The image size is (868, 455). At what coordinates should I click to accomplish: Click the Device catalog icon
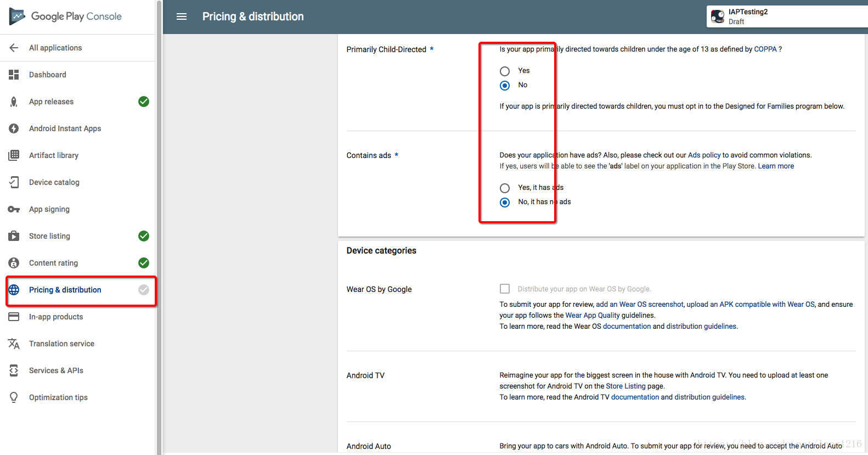tap(14, 182)
